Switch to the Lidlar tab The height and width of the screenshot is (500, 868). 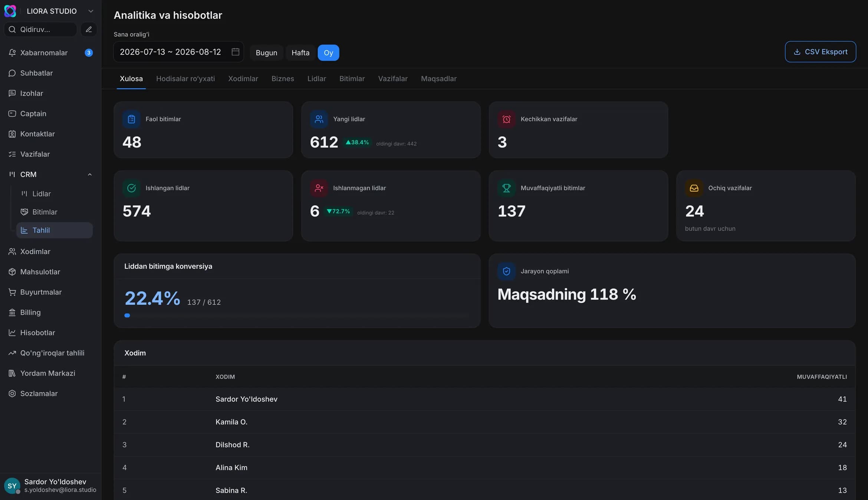pyautogui.click(x=317, y=79)
